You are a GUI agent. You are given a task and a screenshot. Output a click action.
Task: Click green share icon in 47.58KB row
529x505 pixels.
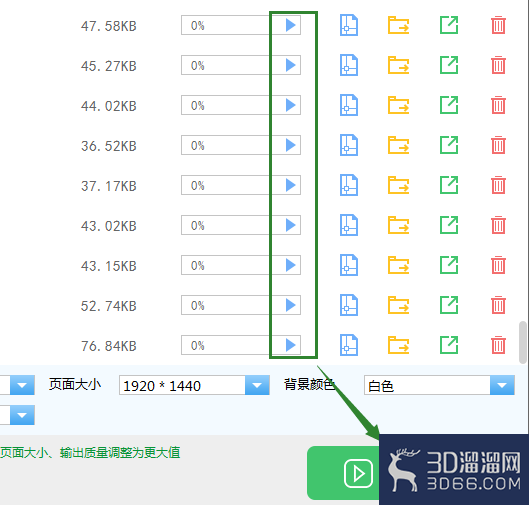(449, 25)
